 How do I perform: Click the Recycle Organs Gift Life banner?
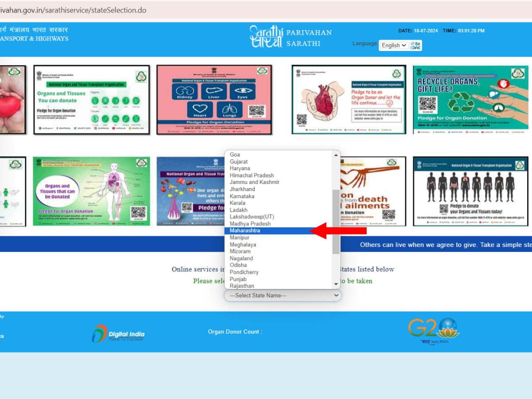[470, 100]
